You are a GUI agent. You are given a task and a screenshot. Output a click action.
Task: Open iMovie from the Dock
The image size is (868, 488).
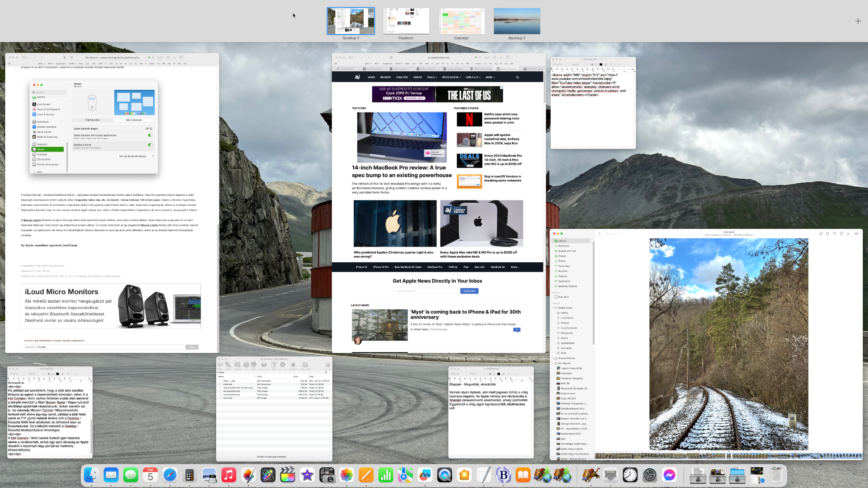coord(307,475)
